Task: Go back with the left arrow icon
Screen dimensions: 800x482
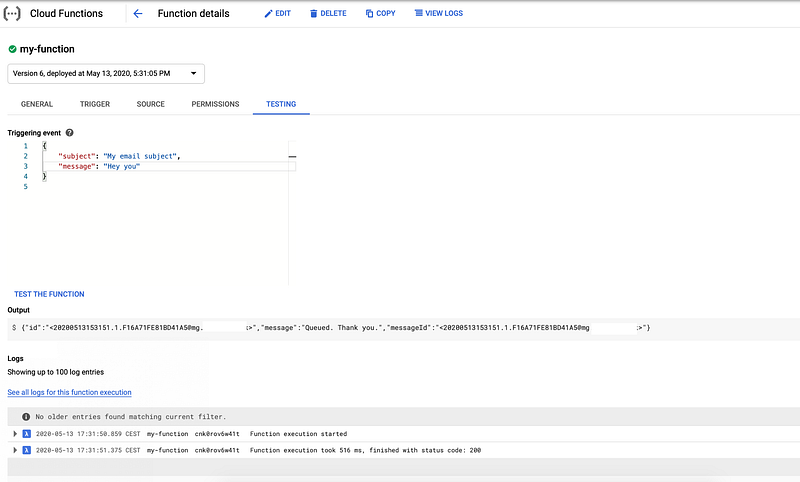Action: tap(138, 14)
